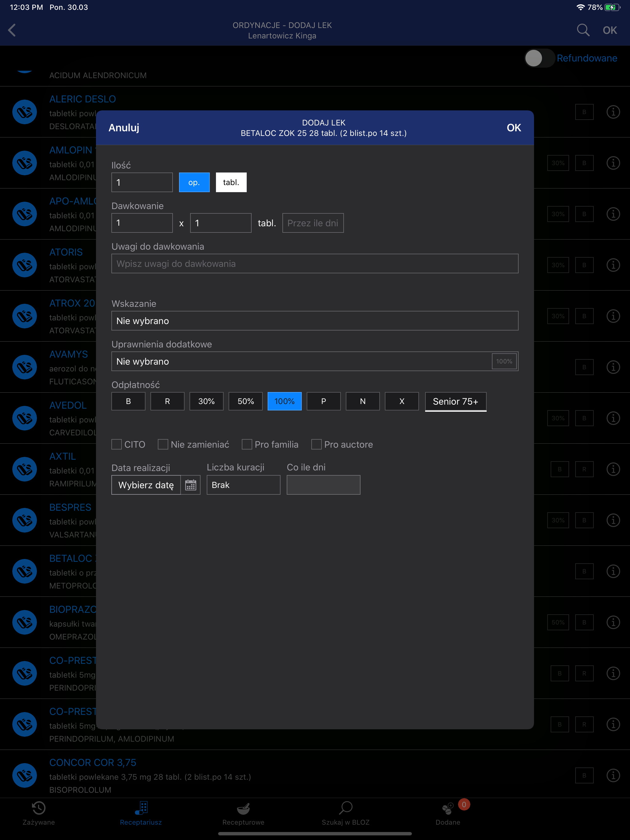
Task: Show info for ATORIS row
Action: [x=613, y=265]
